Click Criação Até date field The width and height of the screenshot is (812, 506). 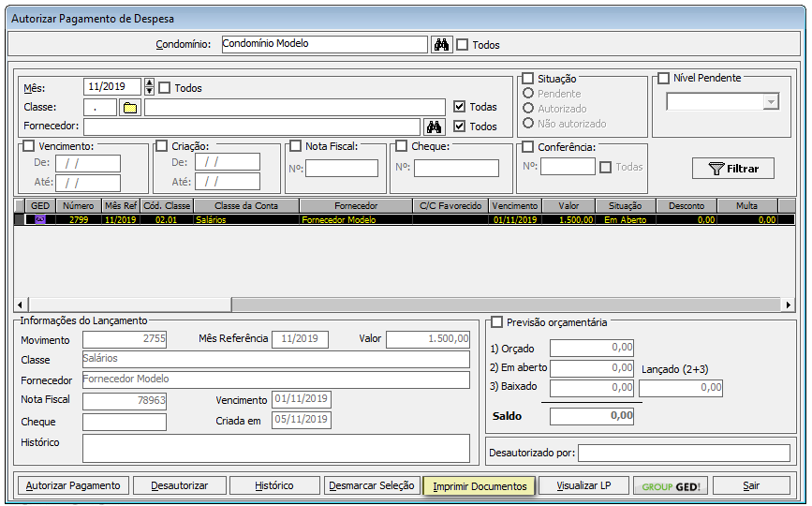[x=228, y=182]
